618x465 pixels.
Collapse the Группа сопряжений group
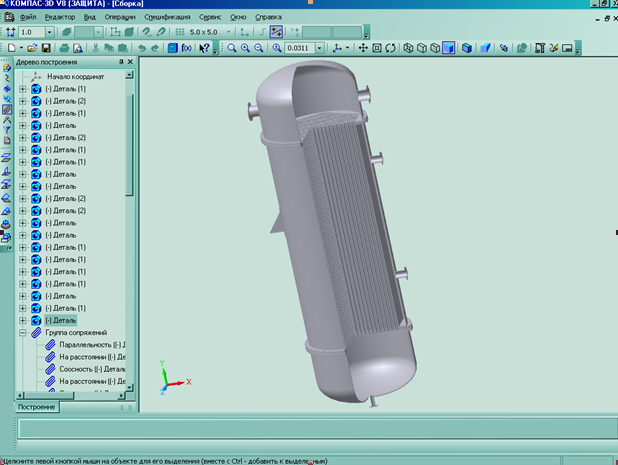(x=23, y=333)
